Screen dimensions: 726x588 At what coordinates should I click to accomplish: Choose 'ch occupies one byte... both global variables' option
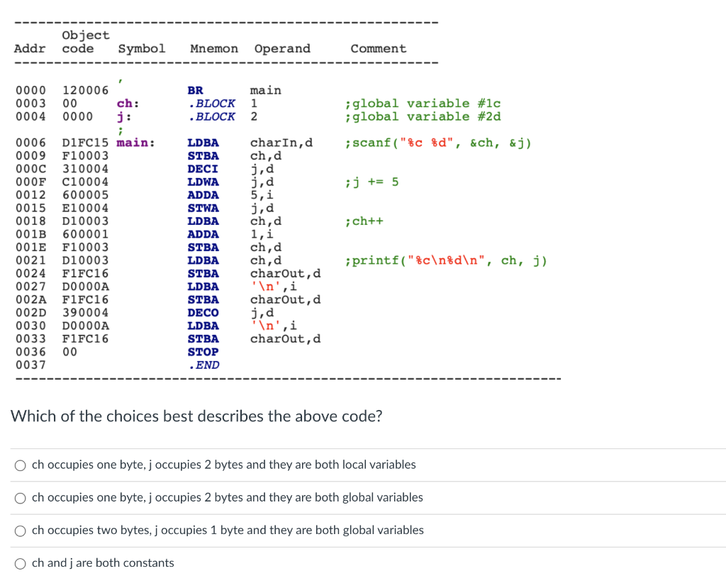[20, 498]
